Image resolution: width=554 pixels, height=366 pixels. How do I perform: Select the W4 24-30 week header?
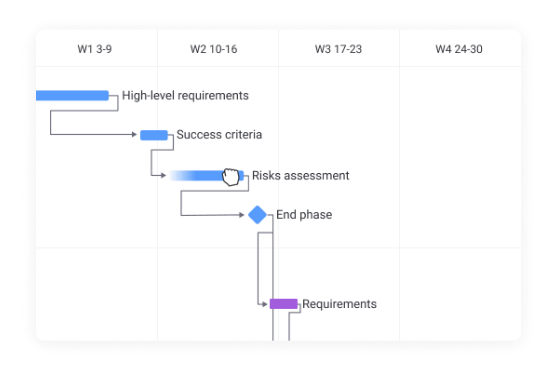click(459, 49)
